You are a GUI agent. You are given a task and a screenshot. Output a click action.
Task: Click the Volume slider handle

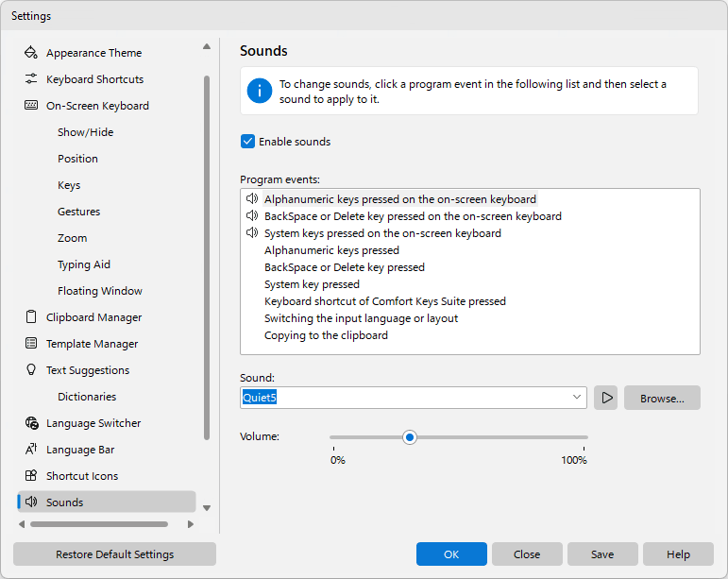coord(410,437)
